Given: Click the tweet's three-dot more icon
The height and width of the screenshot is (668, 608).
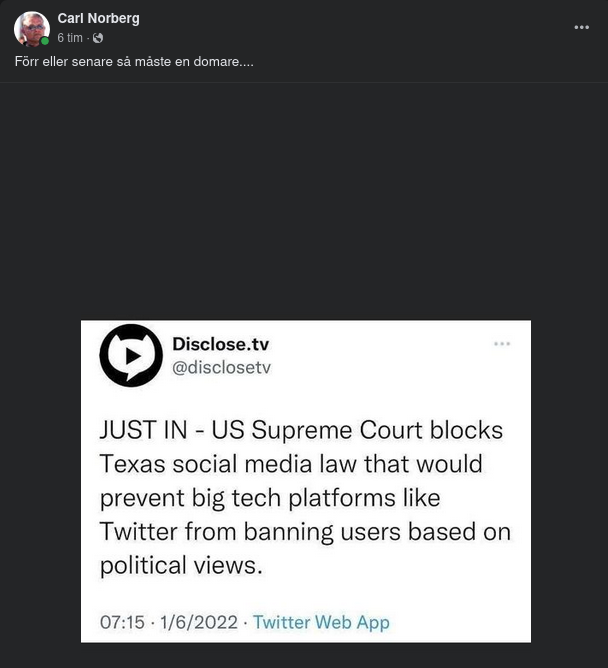Looking at the screenshot, I should click(x=502, y=344).
